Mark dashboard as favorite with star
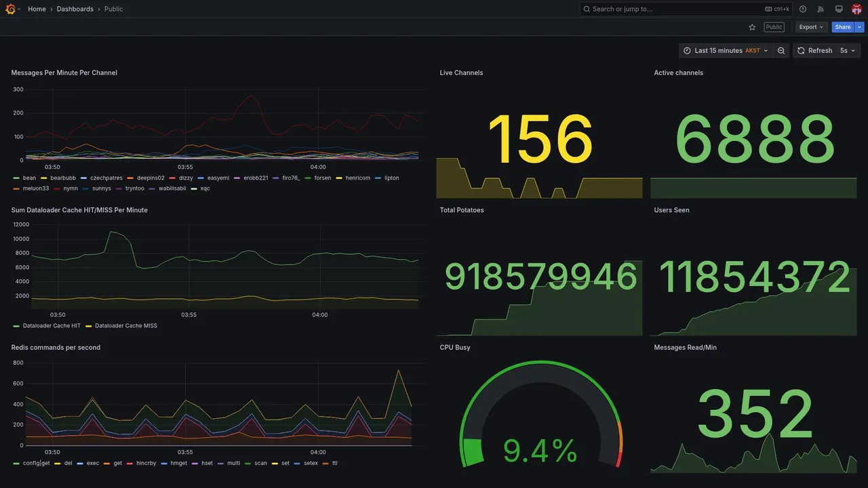 pos(752,27)
